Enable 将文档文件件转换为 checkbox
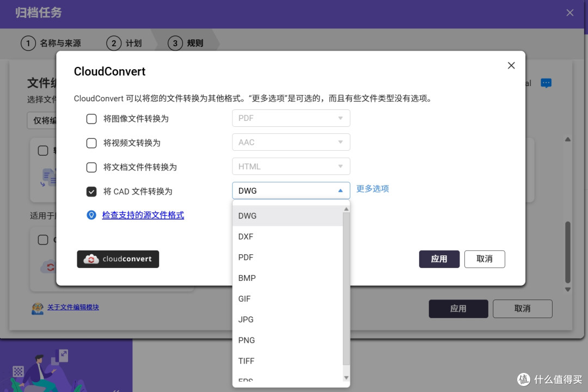The image size is (588, 392). (91, 167)
